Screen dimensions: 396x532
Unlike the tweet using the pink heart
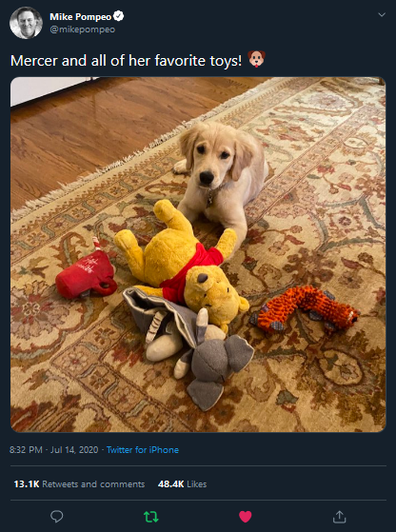coord(245,517)
